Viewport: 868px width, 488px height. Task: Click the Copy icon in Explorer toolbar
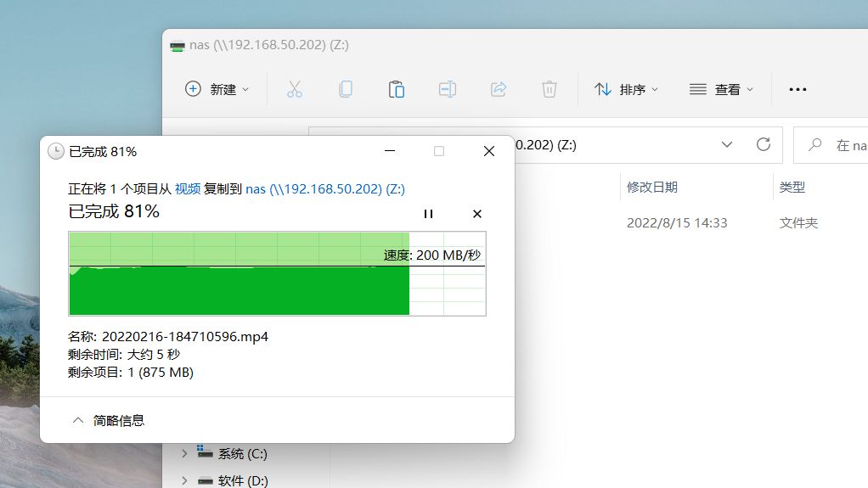click(346, 89)
